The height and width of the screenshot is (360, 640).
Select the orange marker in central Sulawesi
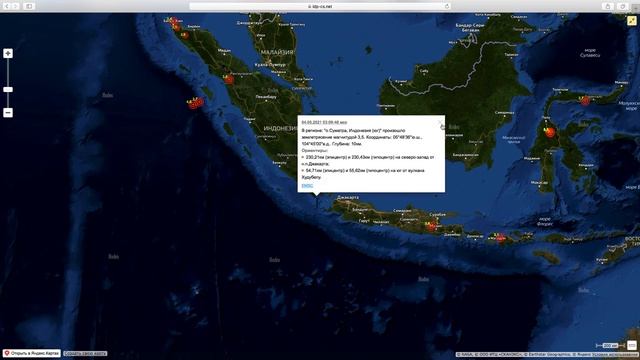point(550,132)
